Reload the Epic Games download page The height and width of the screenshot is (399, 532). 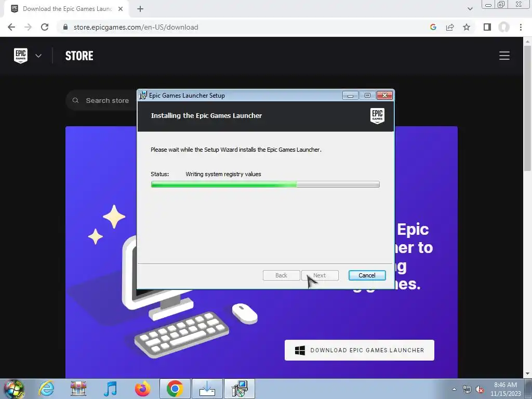pos(45,27)
